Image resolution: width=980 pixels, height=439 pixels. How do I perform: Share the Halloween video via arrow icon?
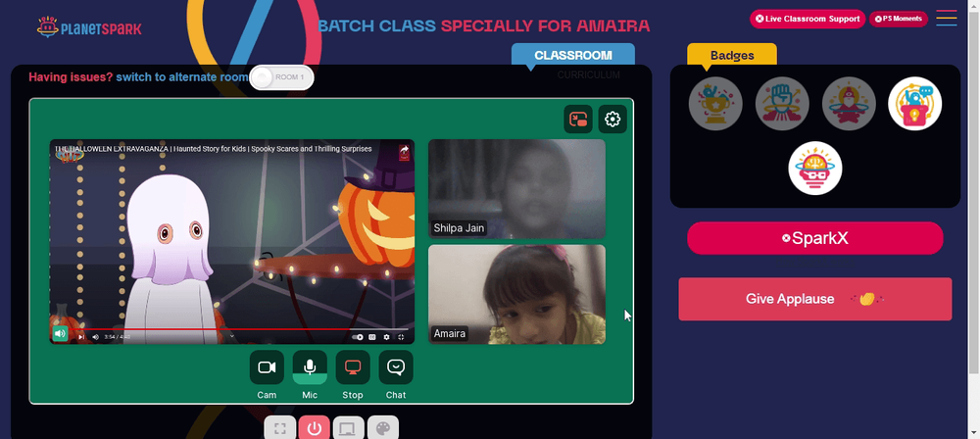(x=405, y=150)
